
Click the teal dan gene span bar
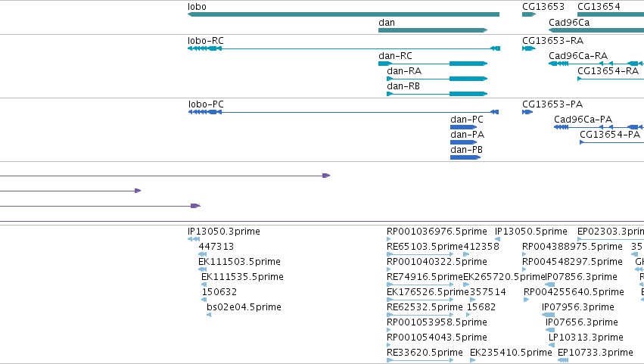433,30
